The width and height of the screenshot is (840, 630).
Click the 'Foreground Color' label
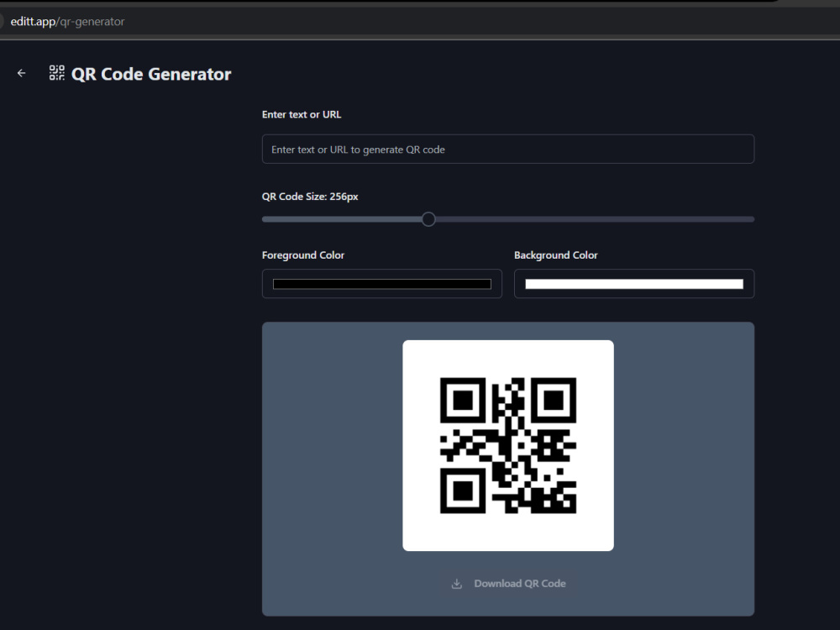pyautogui.click(x=302, y=255)
